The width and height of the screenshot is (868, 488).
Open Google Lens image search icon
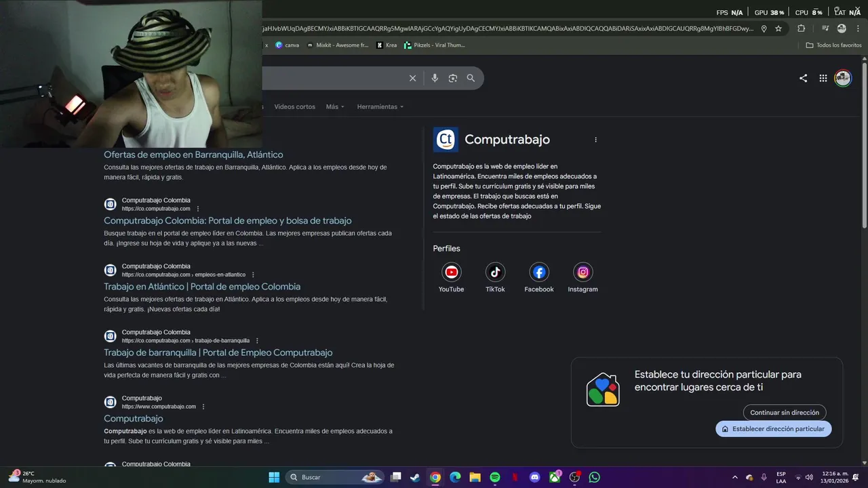coord(453,78)
